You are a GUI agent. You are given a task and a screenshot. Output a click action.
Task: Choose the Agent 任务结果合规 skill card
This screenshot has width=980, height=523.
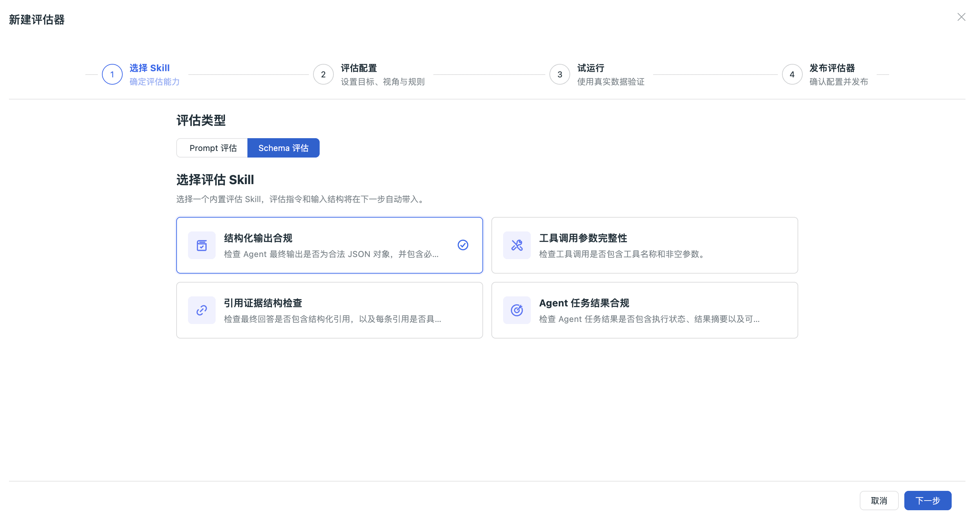click(644, 310)
